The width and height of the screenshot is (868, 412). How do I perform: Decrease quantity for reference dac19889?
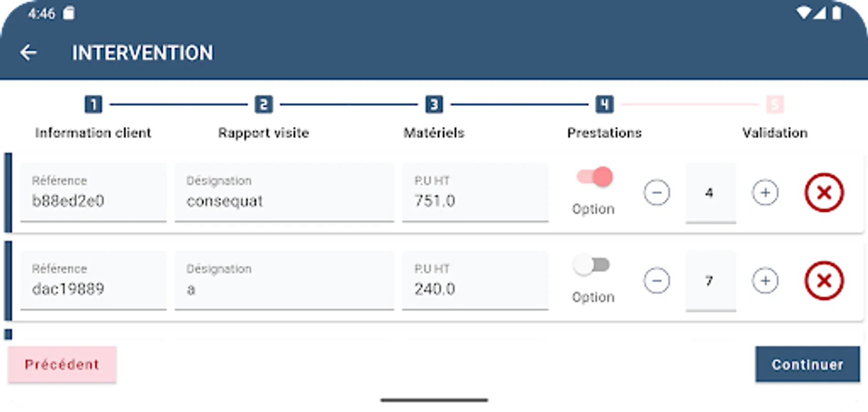pyautogui.click(x=656, y=281)
